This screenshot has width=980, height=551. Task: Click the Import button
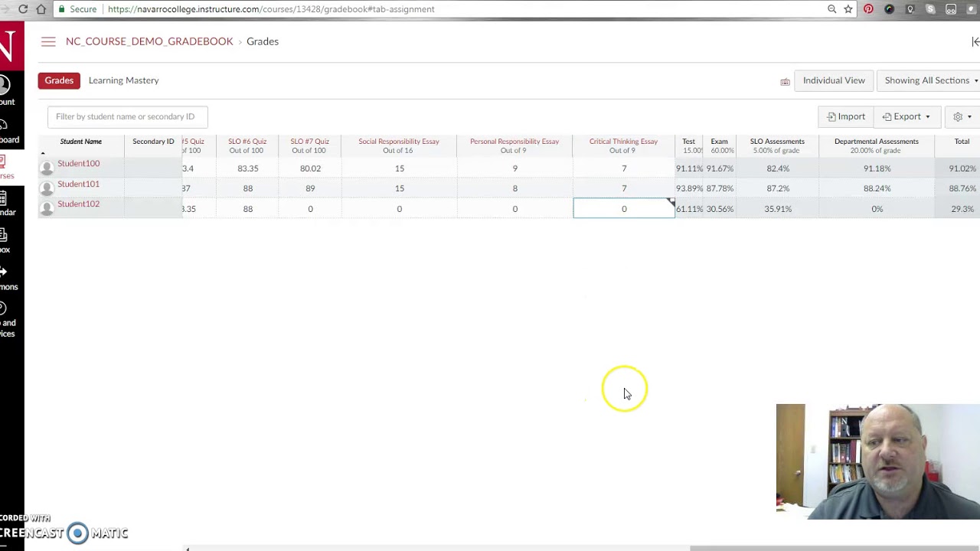846,116
